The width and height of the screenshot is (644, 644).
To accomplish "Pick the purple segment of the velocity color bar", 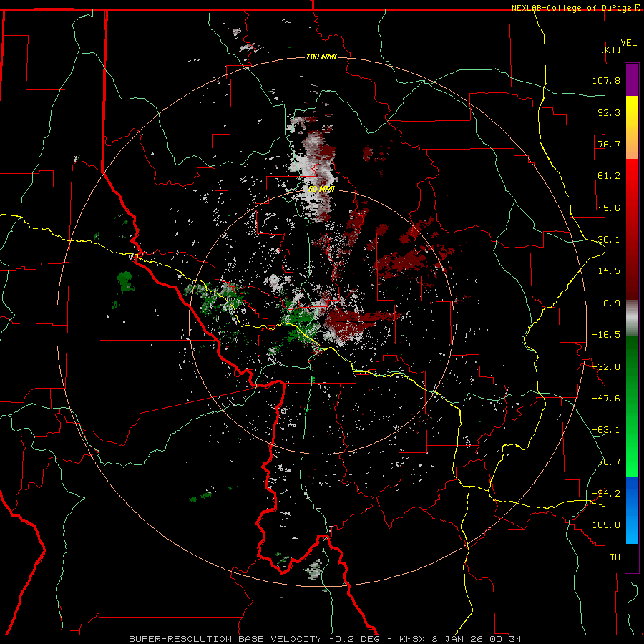I will [x=632, y=79].
